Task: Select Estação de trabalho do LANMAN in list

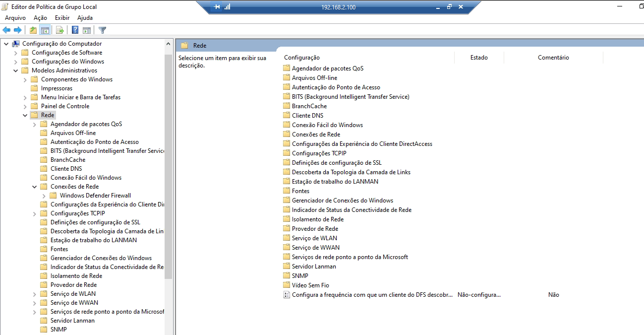Action: [x=331, y=182]
